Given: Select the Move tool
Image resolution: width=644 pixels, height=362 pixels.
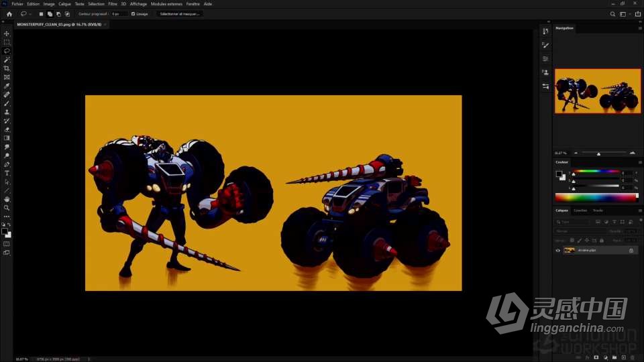Looking at the screenshot, I should pos(7,34).
